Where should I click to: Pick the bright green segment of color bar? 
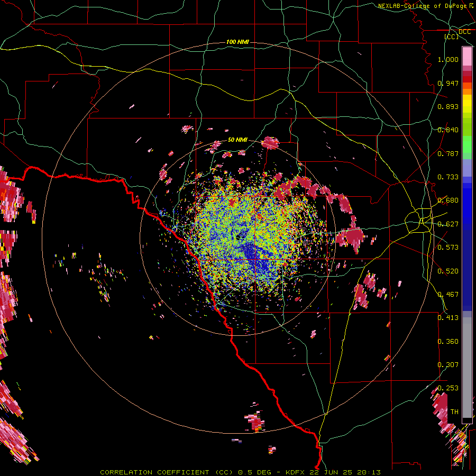pos(467,144)
